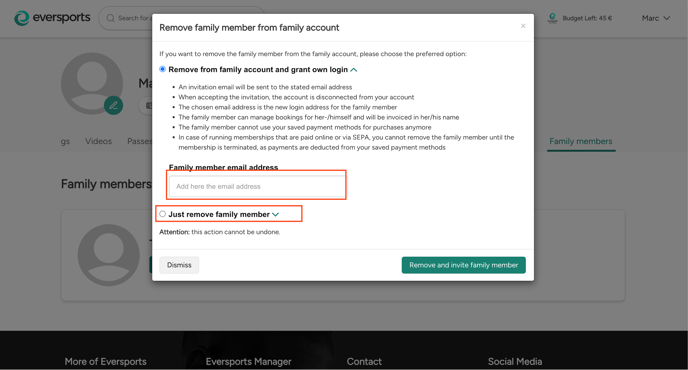Select Just remove family member radio
Viewport: 688px width, 370px height.
click(162, 214)
